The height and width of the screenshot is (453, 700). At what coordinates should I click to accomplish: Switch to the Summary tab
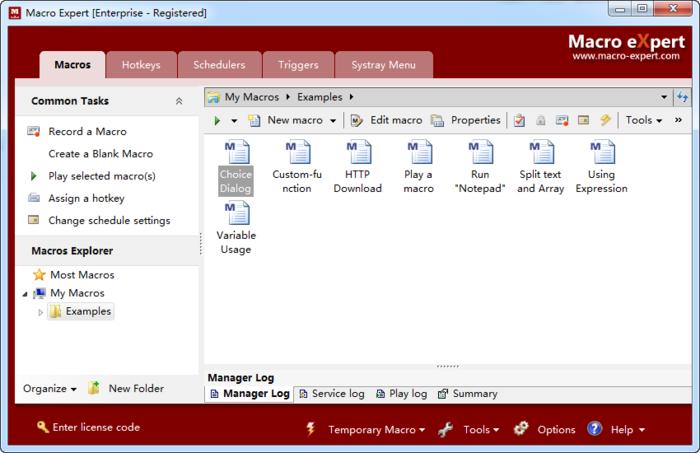click(468, 394)
